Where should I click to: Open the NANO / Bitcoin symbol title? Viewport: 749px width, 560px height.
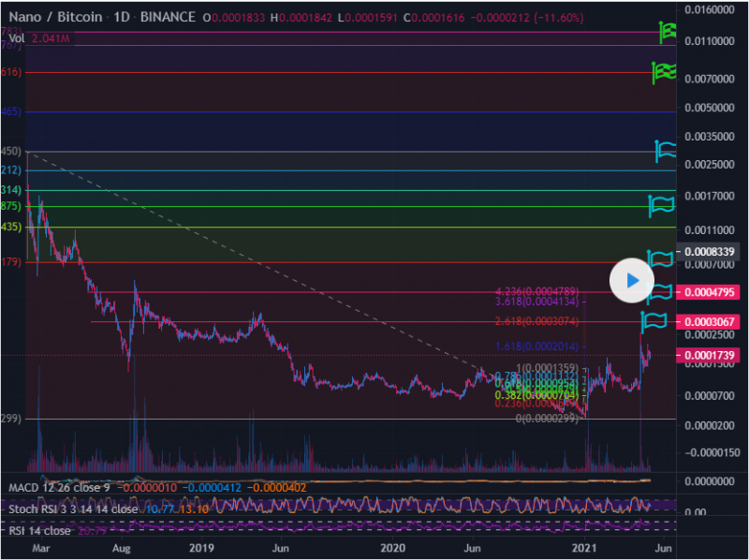coord(51,17)
